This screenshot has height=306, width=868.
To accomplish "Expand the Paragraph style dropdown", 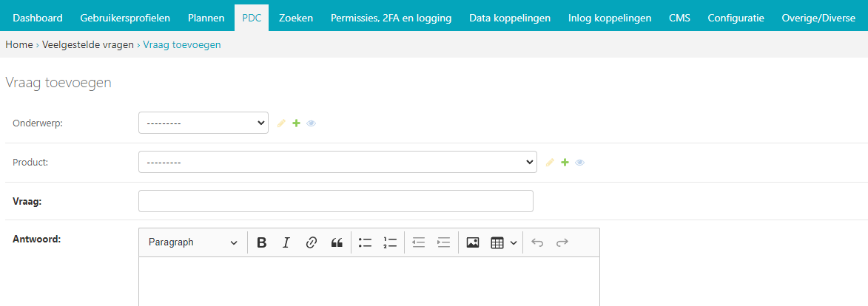I will click(x=192, y=242).
